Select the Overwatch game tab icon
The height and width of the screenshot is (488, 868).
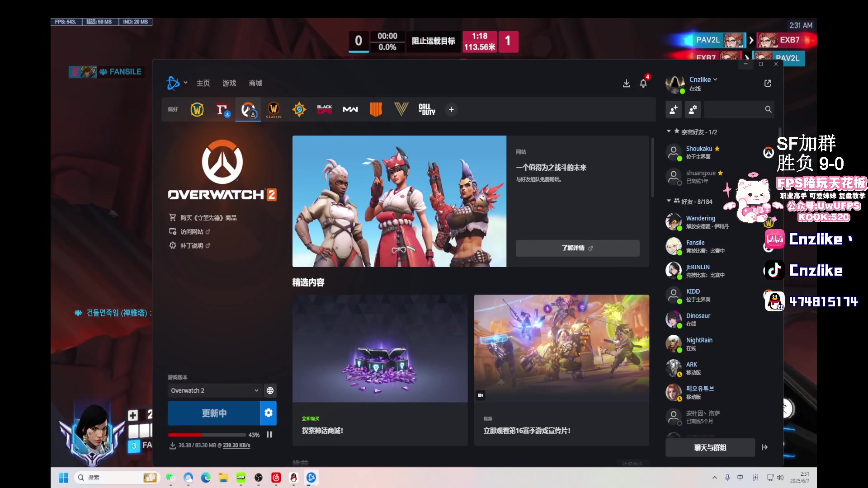point(248,109)
